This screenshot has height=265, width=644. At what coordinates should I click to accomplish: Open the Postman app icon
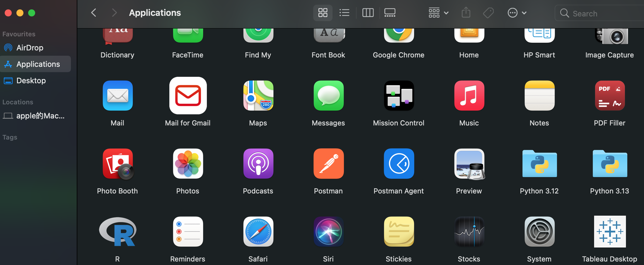tap(328, 164)
